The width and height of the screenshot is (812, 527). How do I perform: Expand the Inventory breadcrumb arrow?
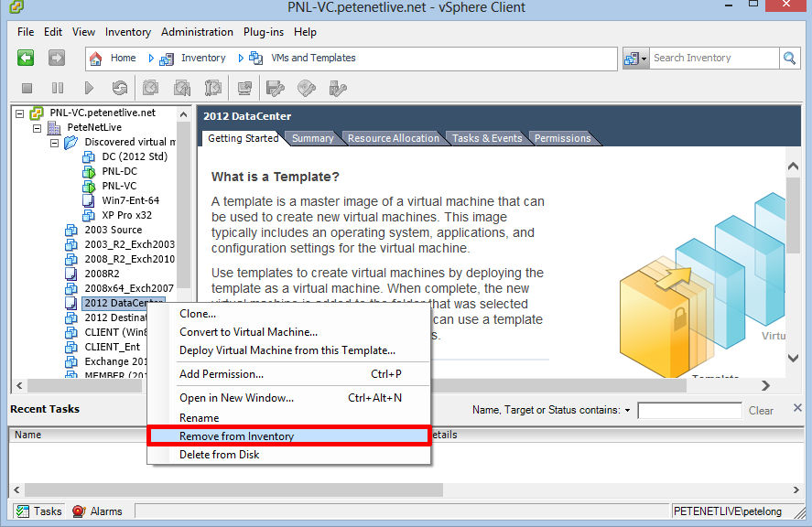coord(151,58)
